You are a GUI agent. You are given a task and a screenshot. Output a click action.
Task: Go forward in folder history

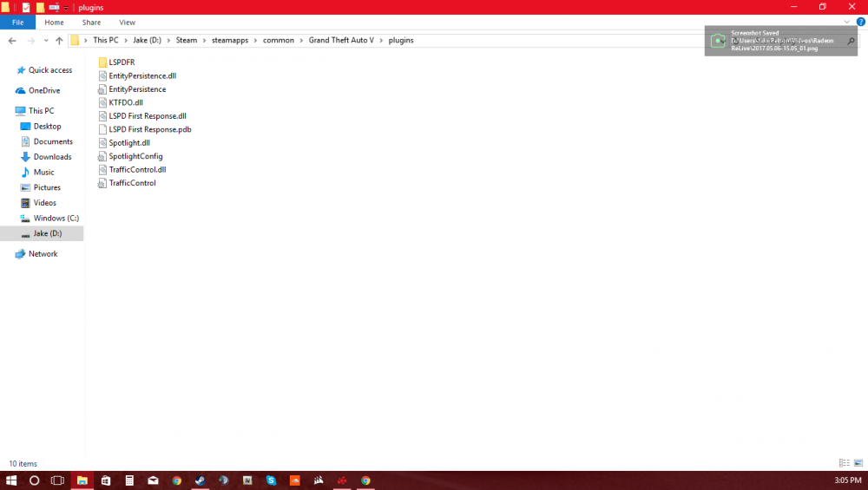point(31,41)
